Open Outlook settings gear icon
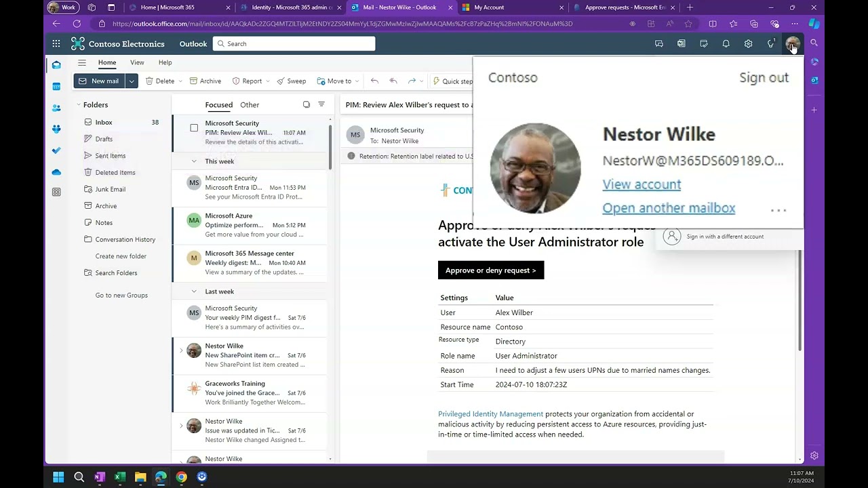Viewport: 868px width, 488px height. pyautogui.click(x=748, y=43)
